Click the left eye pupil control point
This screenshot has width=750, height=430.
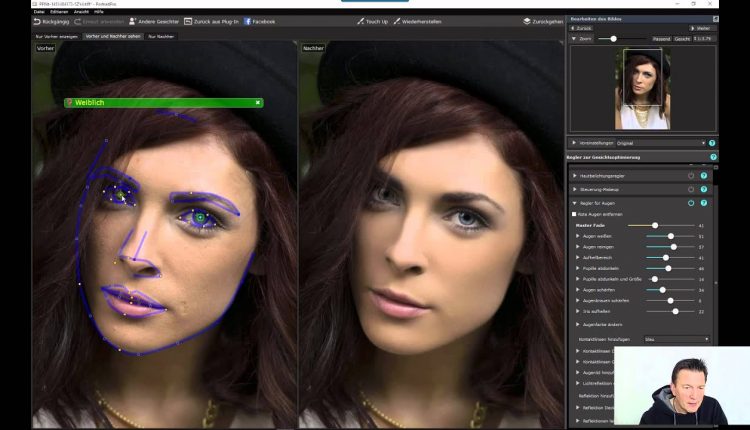(x=120, y=195)
